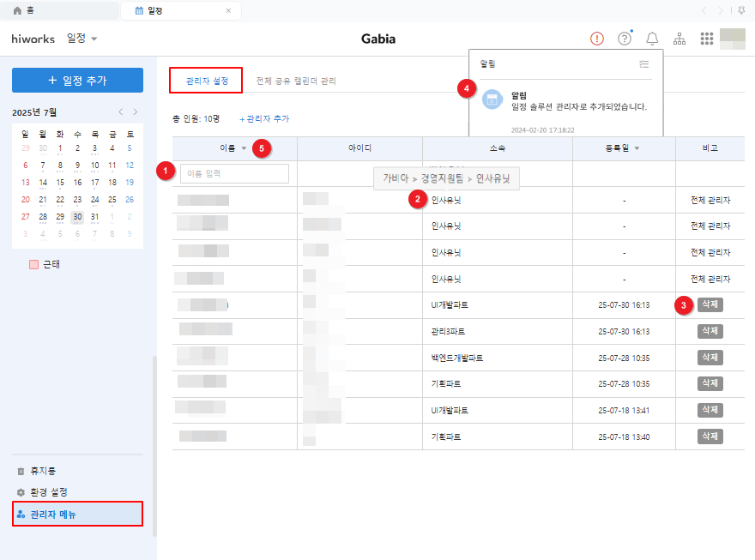The width and height of the screenshot is (755, 560).
Task: Expand the 일정 dropdown beside hiworks
Action: pos(94,39)
